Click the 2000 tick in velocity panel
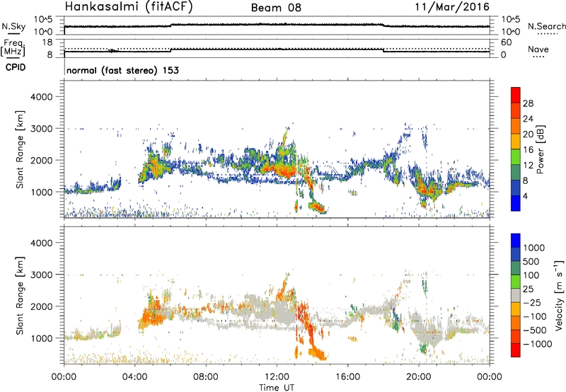This screenshot has height=392, width=566. [42, 306]
